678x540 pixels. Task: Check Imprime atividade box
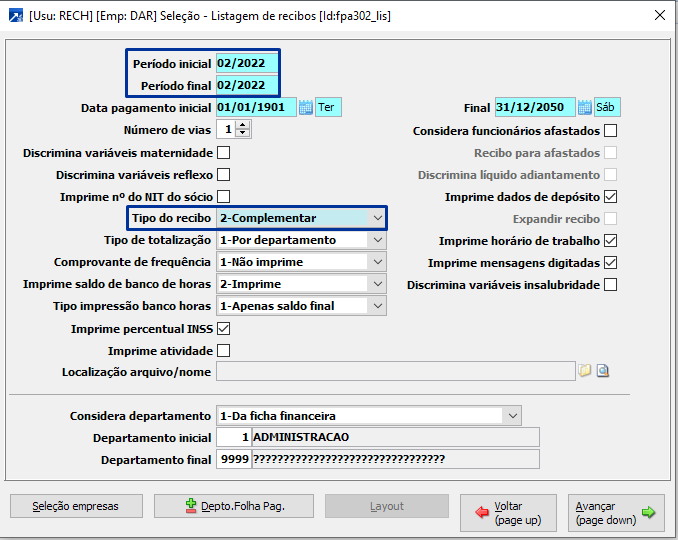(224, 351)
